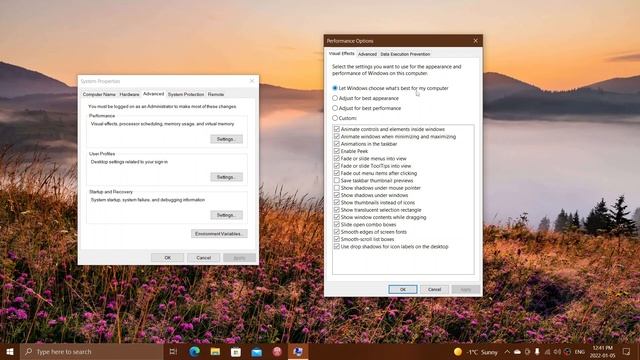Click Cancel in System Properties

[x=203, y=258]
